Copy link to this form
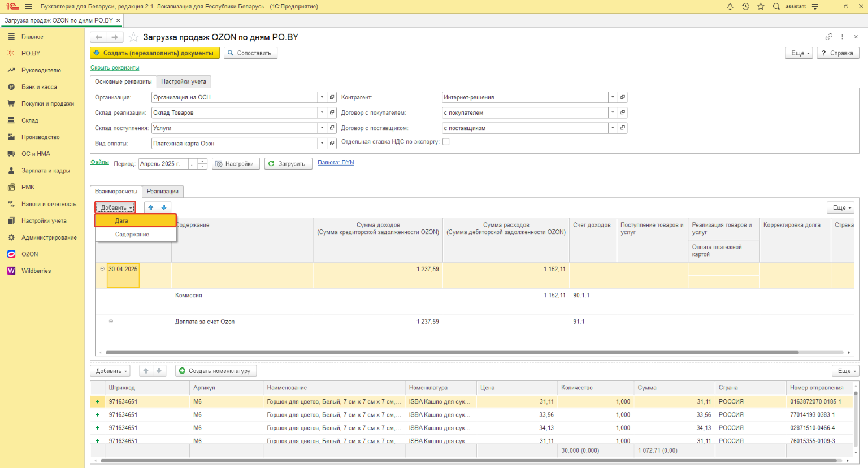The height and width of the screenshot is (468, 868). 829,37
